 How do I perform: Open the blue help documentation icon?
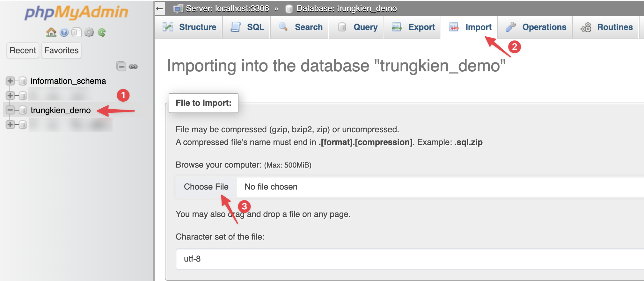coord(64,32)
